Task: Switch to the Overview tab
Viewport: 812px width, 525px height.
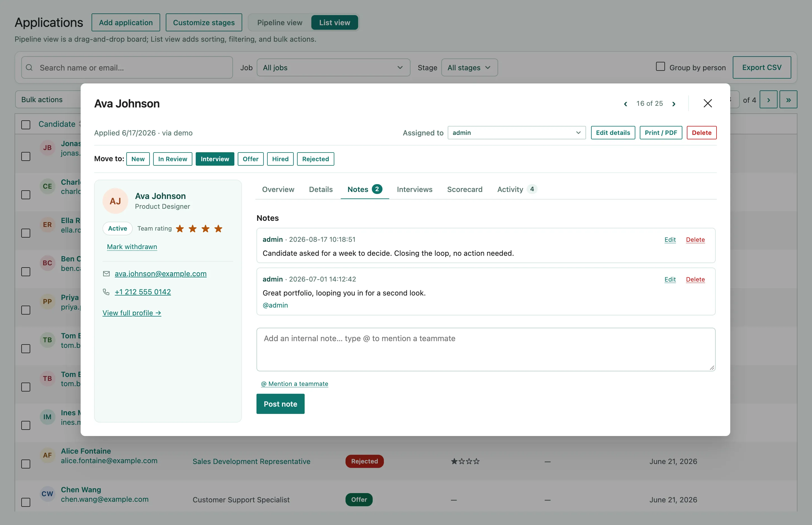Action: (278, 189)
